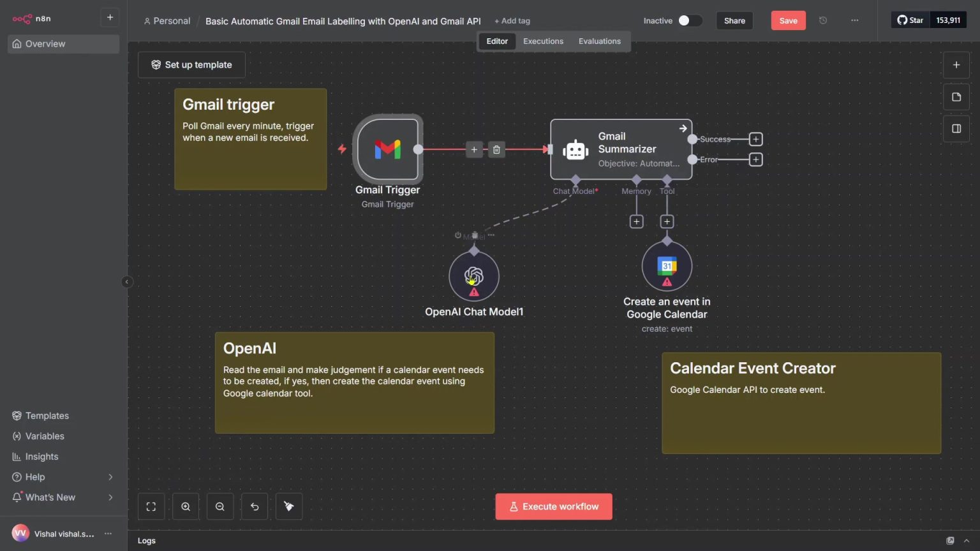Viewport: 980px width, 551px height.
Task: Disable the OpenAI Chat Model1 via power toggle
Action: pos(457,235)
